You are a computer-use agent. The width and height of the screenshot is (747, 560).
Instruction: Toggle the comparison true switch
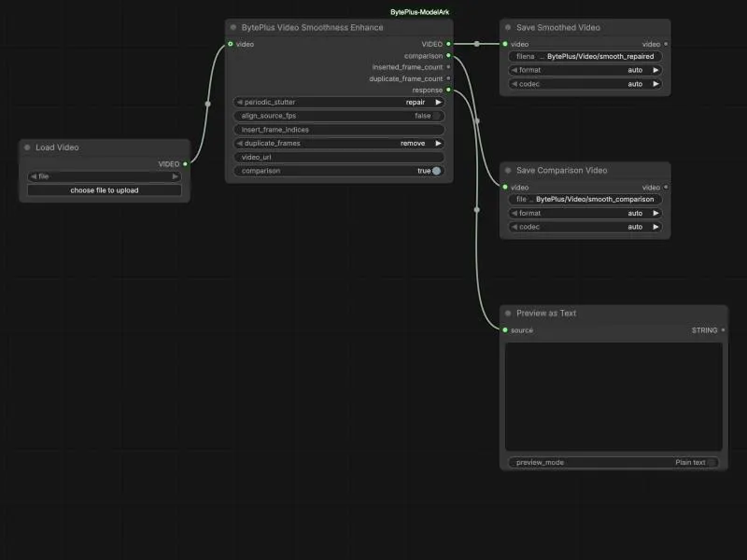436,171
